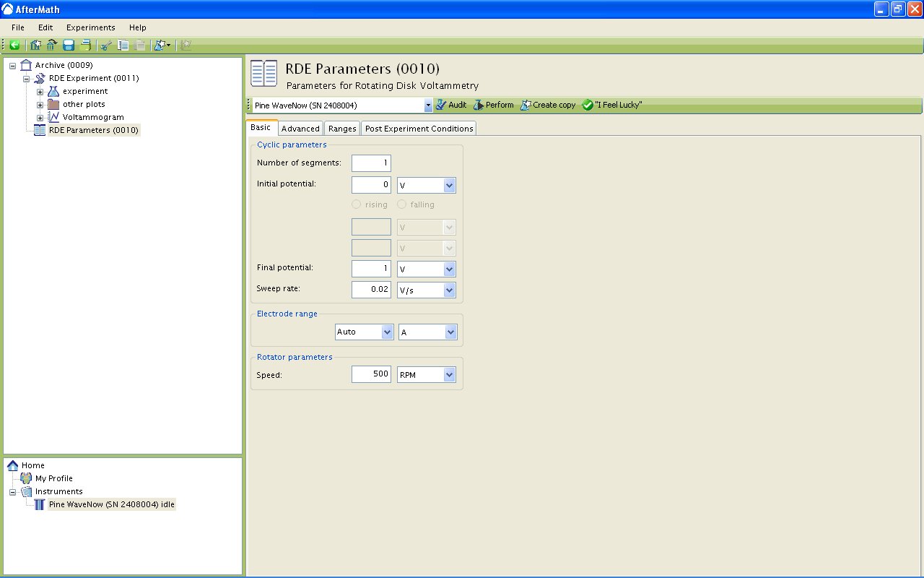Viewport: 924px width, 578px height.
Task: Expand the experiment tree node
Action: 40,92
